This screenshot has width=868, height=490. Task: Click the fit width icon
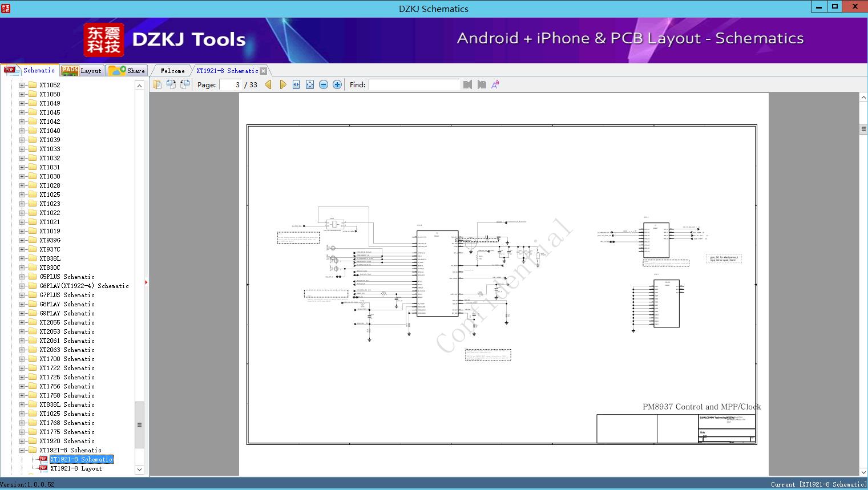296,84
